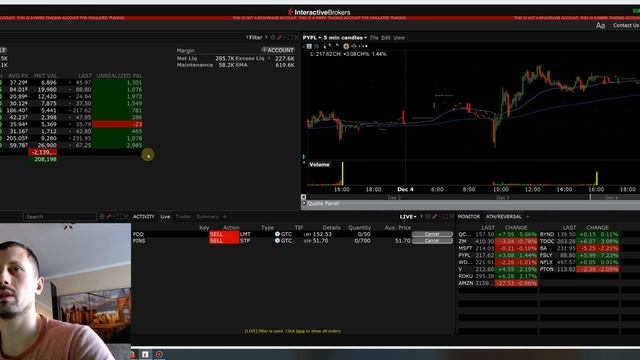640x360 pixels.
Task: Select the BYND row in monitor watchlist
Action: pyautogui.click(x=579, y=234)
